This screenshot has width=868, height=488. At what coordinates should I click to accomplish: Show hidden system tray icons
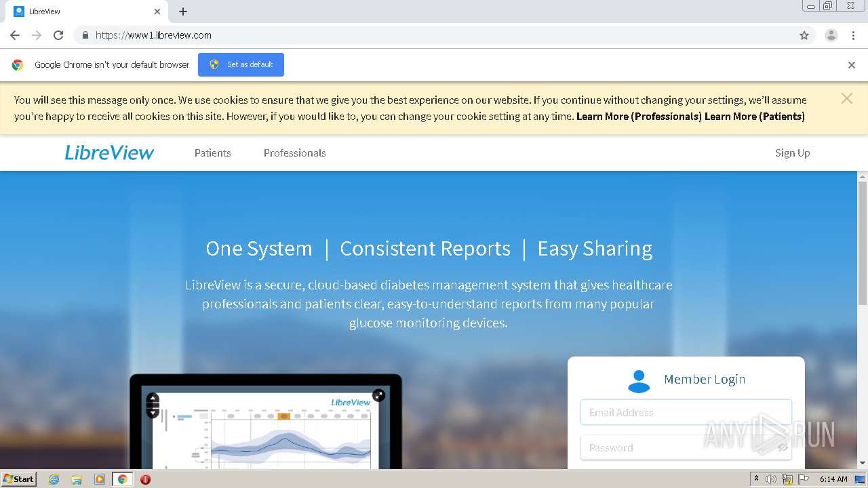pyautogui.click(x=756, y=479)
